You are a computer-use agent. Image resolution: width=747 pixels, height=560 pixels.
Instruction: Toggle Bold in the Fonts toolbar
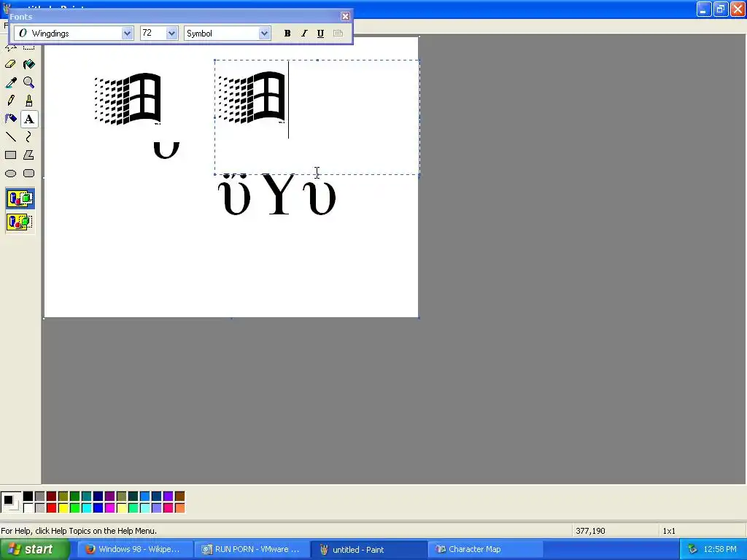pos(287,34)
